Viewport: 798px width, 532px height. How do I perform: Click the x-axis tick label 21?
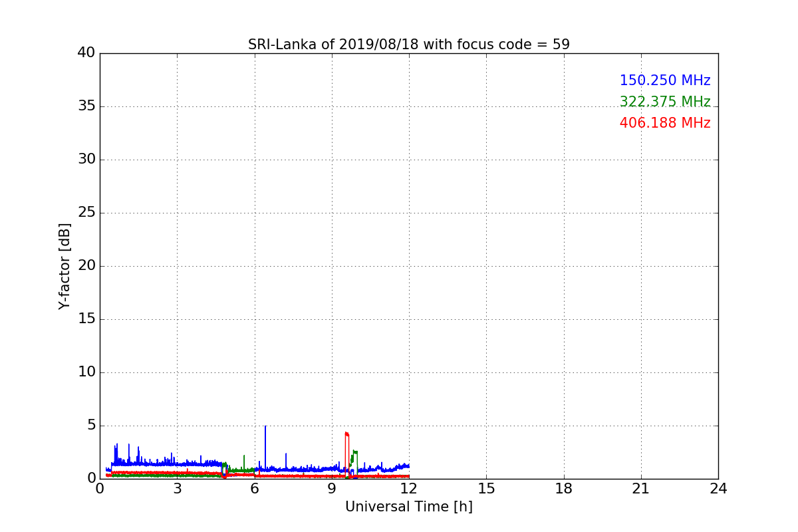641,489
